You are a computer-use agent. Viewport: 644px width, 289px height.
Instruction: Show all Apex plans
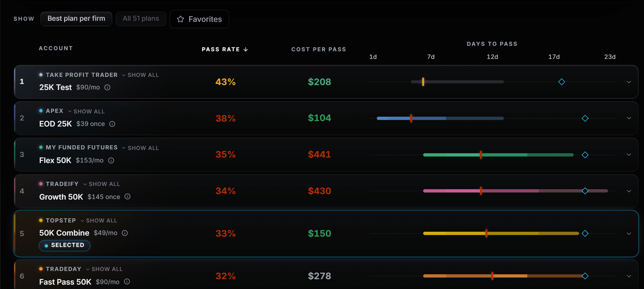[86, 112]
